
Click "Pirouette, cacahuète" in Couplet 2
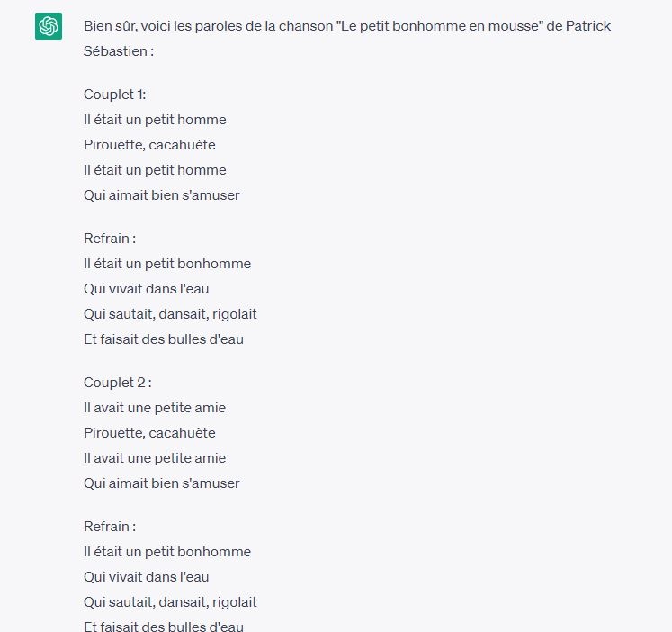coord(149,433)
